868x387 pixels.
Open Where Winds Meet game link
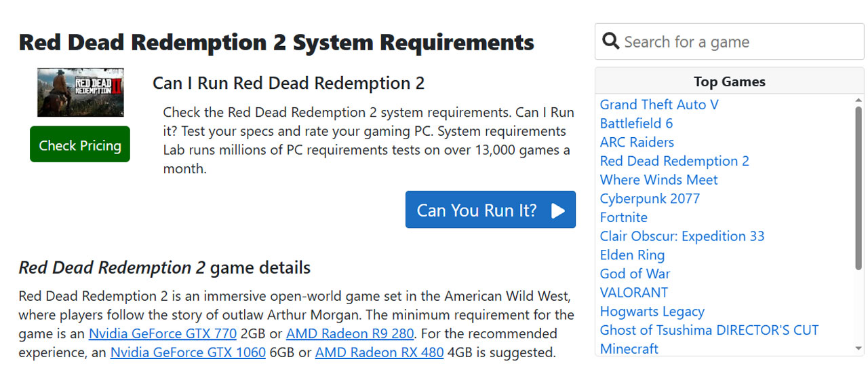point(658,180)
